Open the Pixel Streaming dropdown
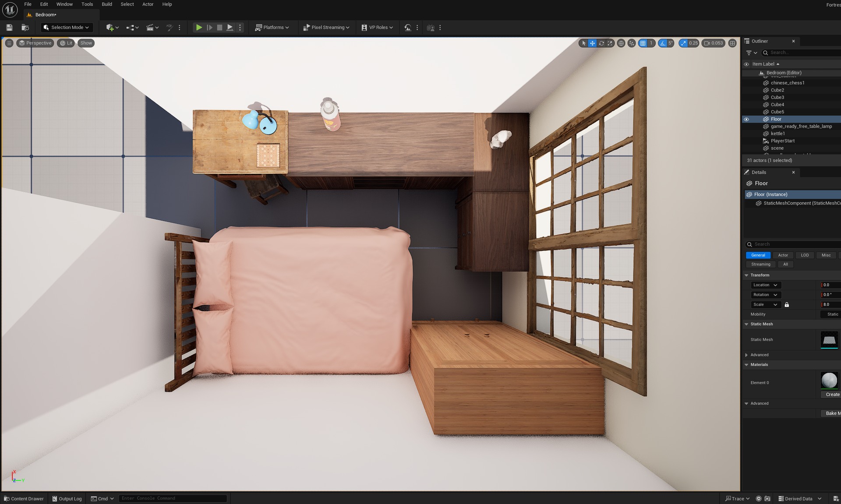 [326, 28]
